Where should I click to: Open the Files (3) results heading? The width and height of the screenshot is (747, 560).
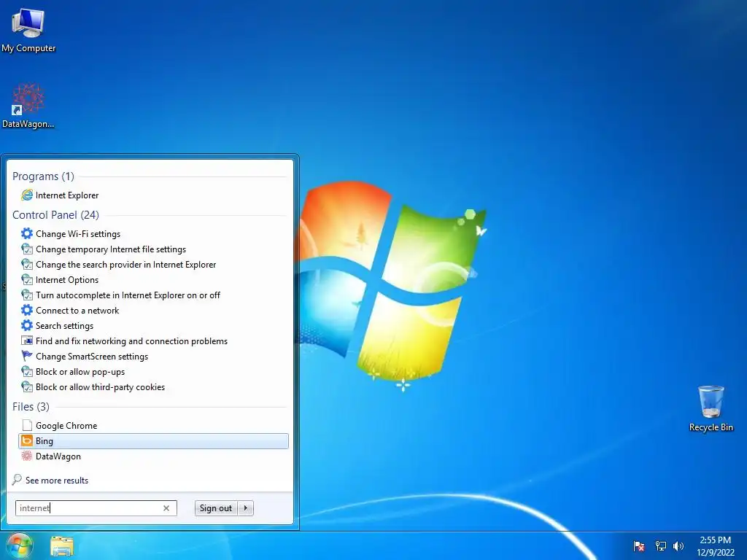[x=31, y=407]
